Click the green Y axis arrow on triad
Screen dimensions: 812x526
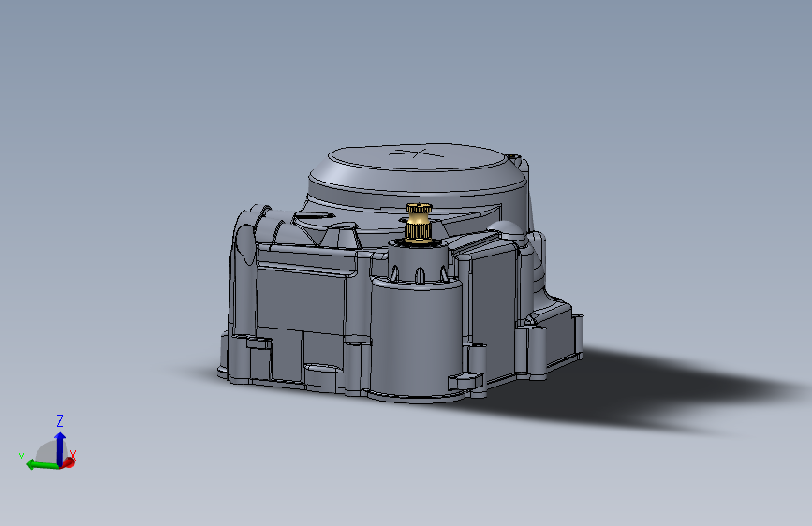pos(41,464)
